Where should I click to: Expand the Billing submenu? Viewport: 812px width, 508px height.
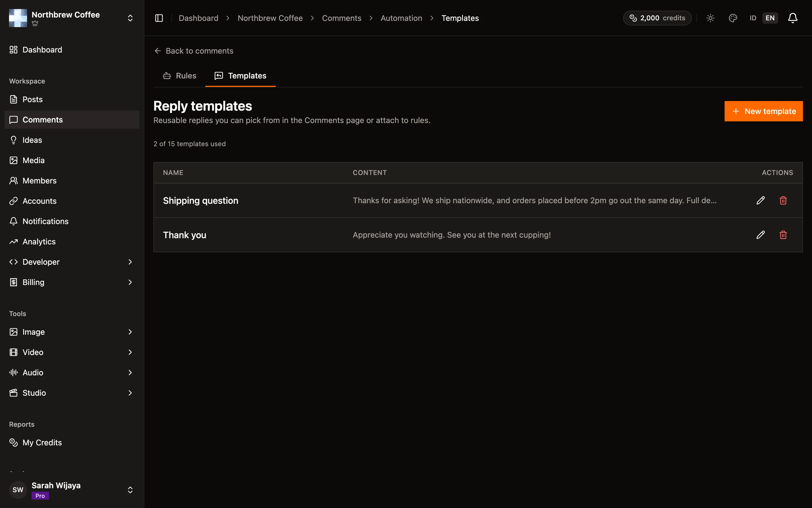tap(130, 282)
